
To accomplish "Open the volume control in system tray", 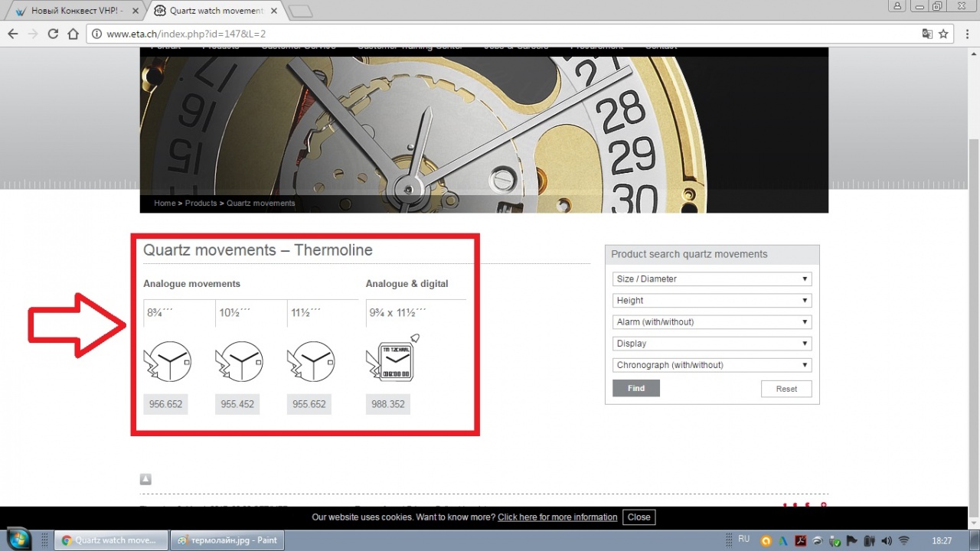I will (886, 540).
